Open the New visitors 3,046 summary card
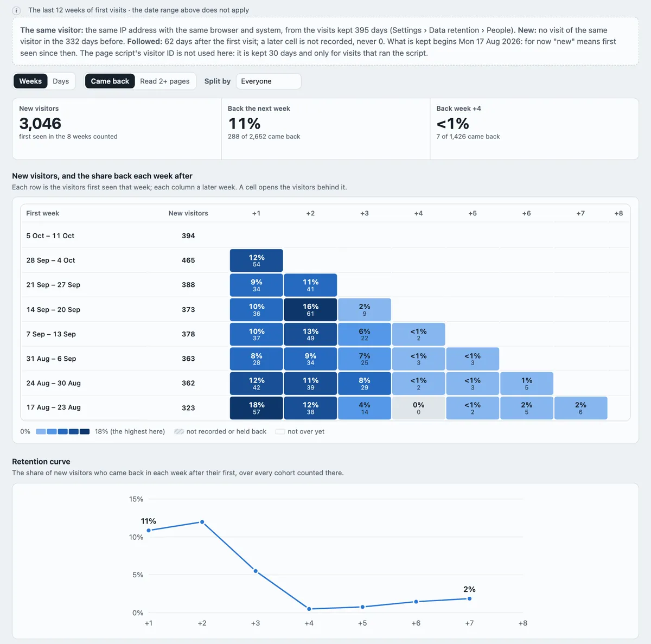 click(117, 129)
